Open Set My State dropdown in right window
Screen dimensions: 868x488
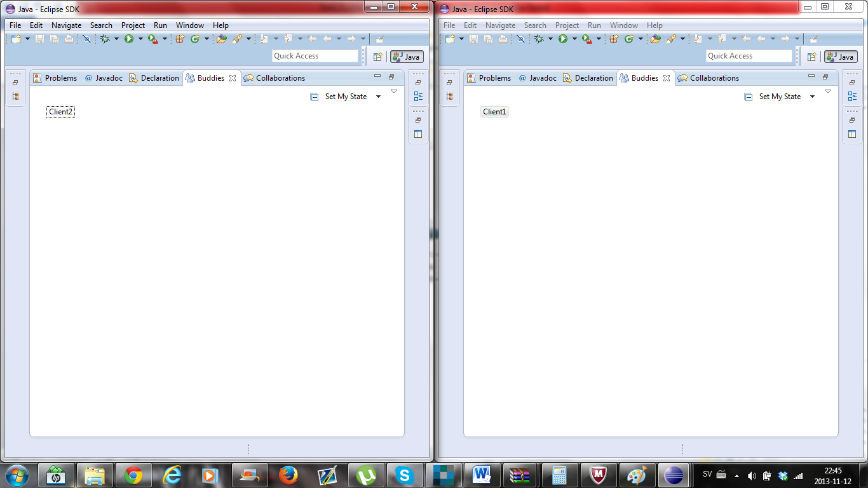tap(812, 97)
